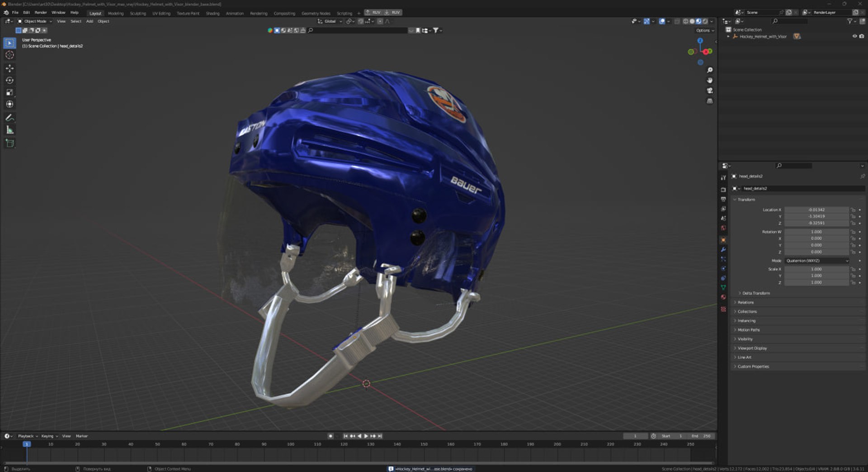The image size is (868, 472).
Task: Toggle viewport gizmos button
Action: click(646, 21)
